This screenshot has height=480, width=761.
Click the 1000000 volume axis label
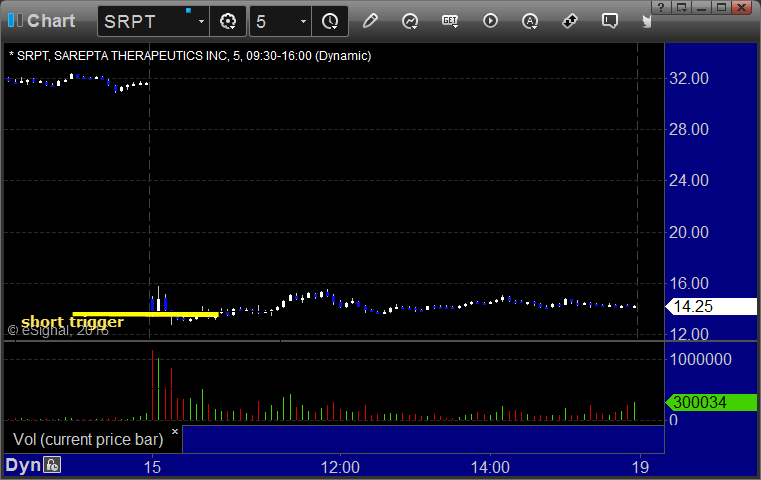click(x=700, y=359)
